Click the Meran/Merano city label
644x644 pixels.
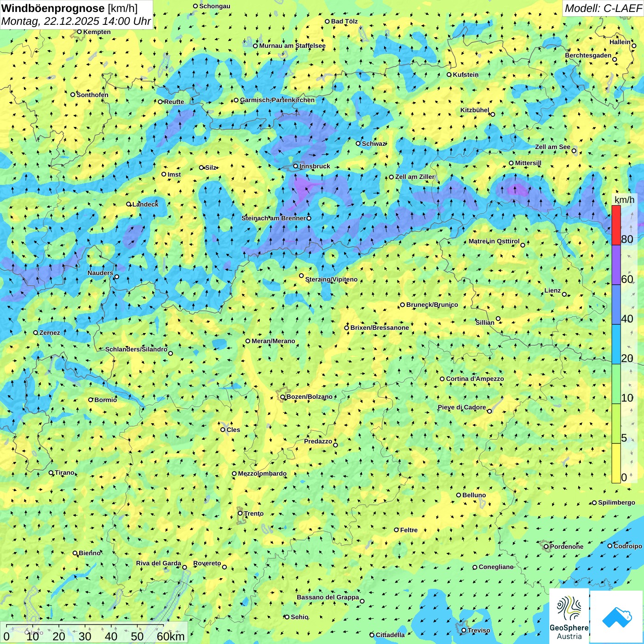coord(273,341)
